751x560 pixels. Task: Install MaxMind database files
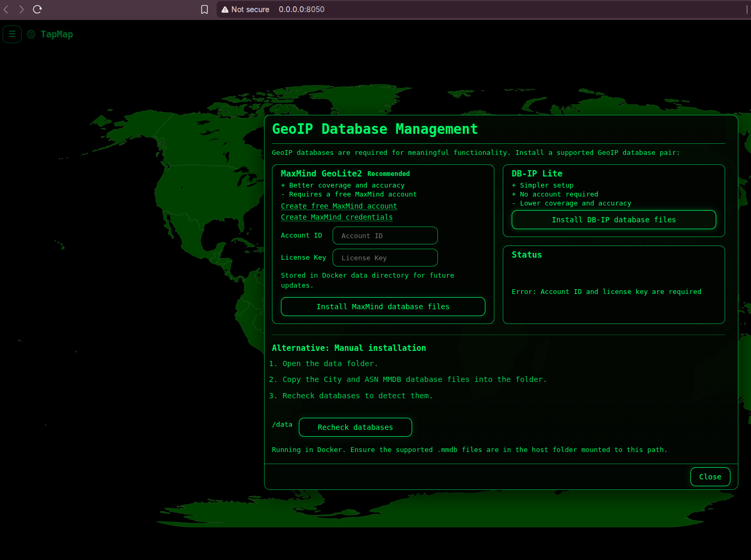383,307
